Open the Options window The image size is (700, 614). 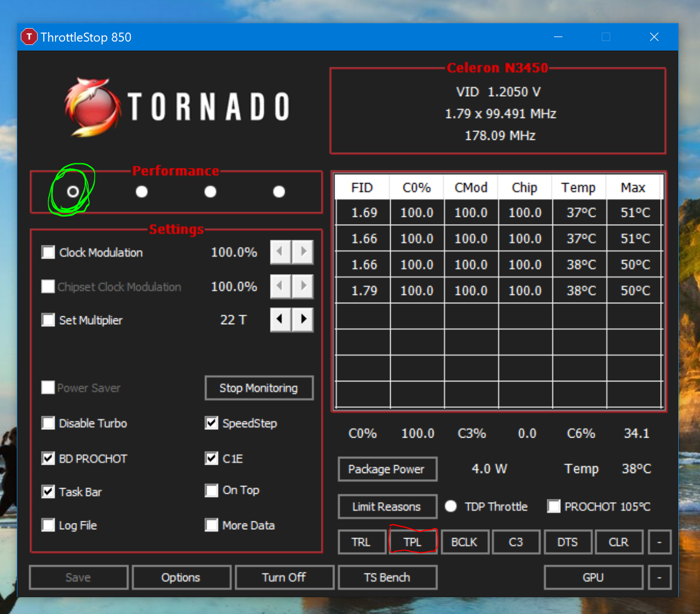(x=181, y=577)
